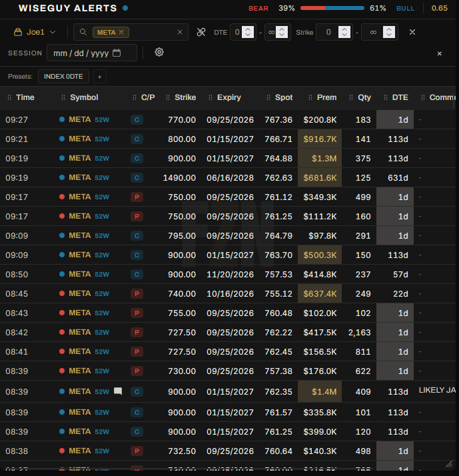459x476 pixels.
Task: Grab the panel corner grip handle
Action: point(449,464)
